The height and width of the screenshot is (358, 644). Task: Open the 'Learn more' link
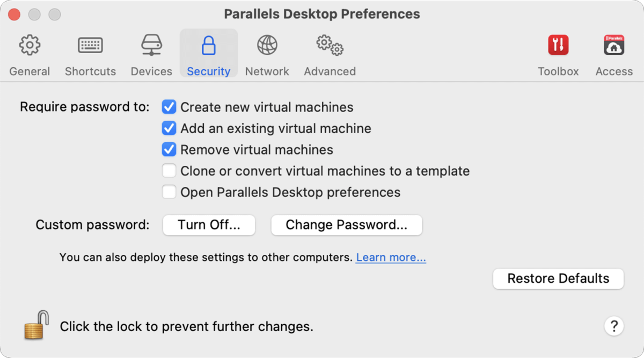click(x=391, y=257)
